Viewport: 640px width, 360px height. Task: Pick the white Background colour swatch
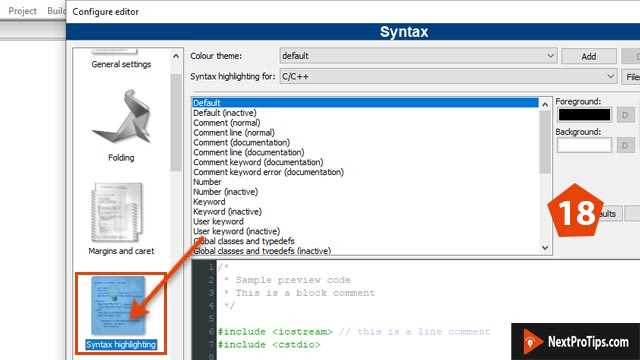point(584,145)
